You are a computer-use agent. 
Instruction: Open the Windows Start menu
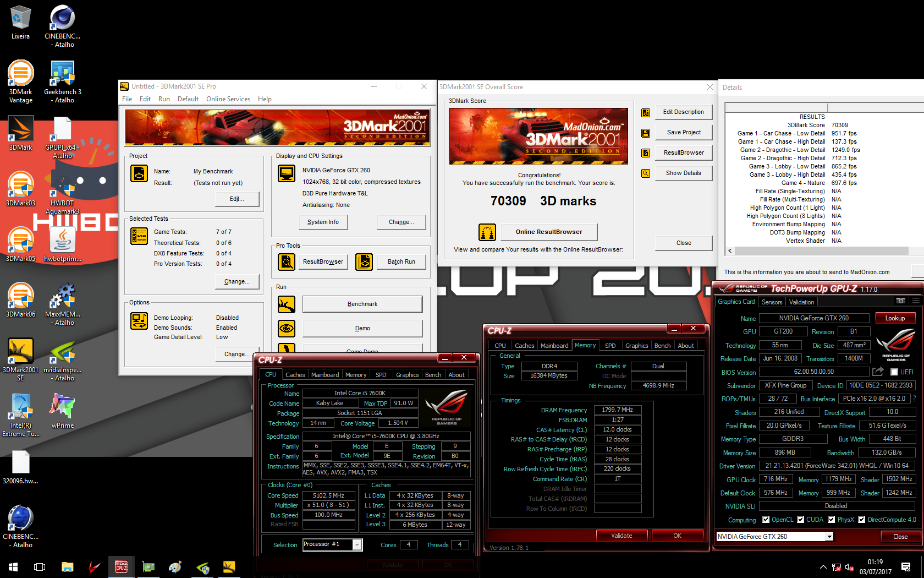[x=13, y=566]
